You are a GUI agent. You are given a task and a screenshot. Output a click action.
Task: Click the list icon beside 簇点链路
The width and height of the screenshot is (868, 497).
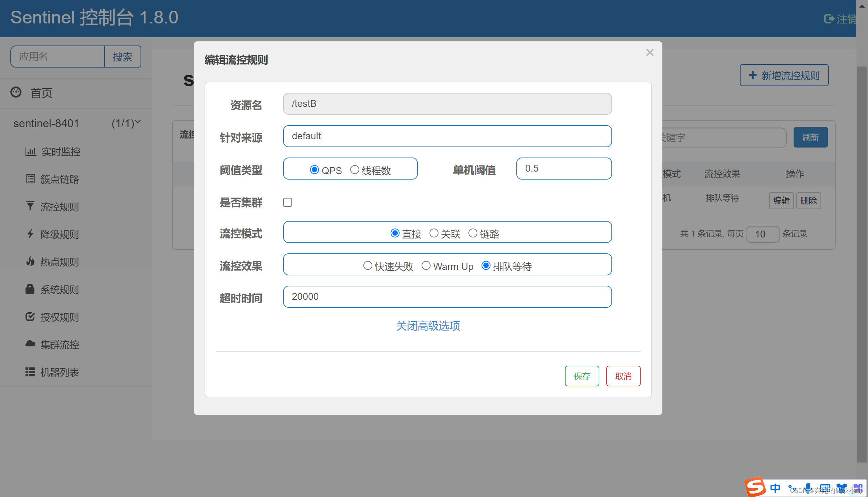30,179
